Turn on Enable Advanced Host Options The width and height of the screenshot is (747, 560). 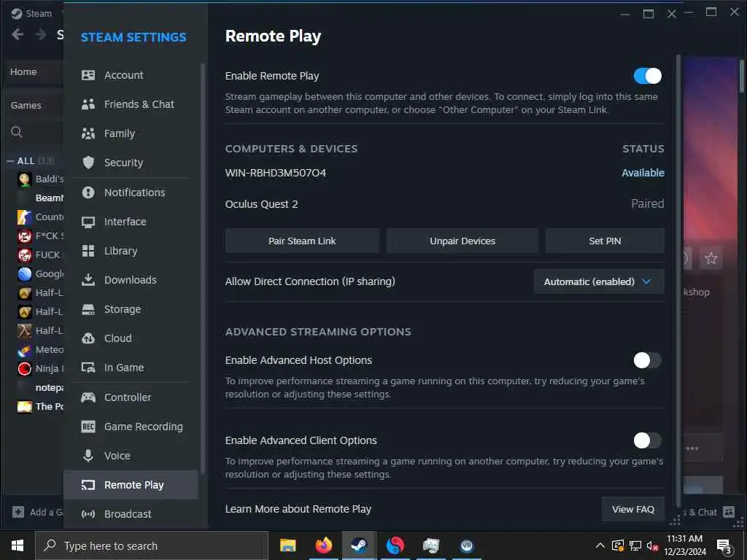648,360
